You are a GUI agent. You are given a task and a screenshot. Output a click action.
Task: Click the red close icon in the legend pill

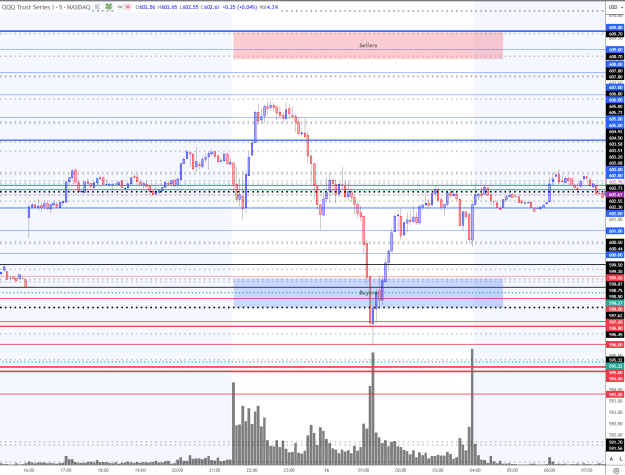128,7
